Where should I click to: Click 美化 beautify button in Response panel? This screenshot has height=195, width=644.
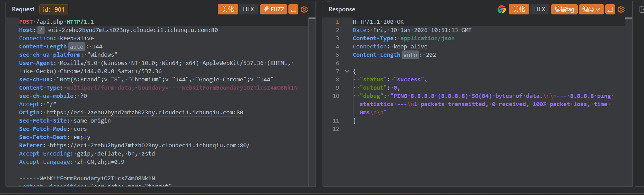(519, 9)
